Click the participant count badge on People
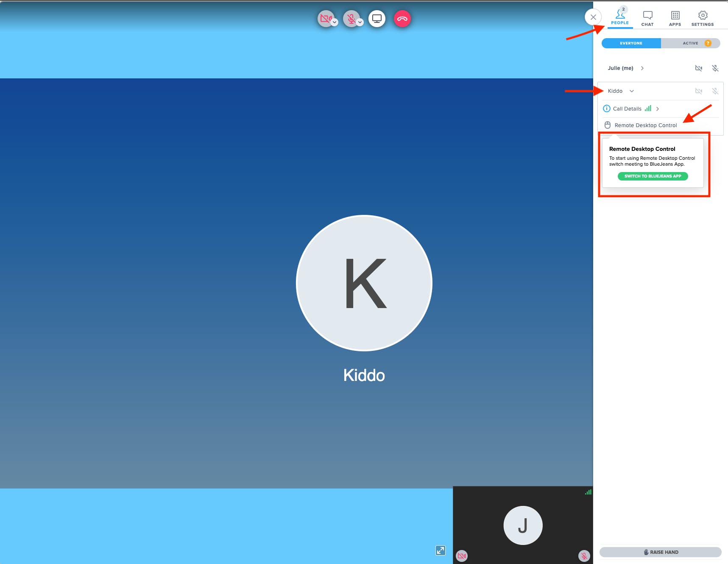728x564 pixels. tap(623, 9)
